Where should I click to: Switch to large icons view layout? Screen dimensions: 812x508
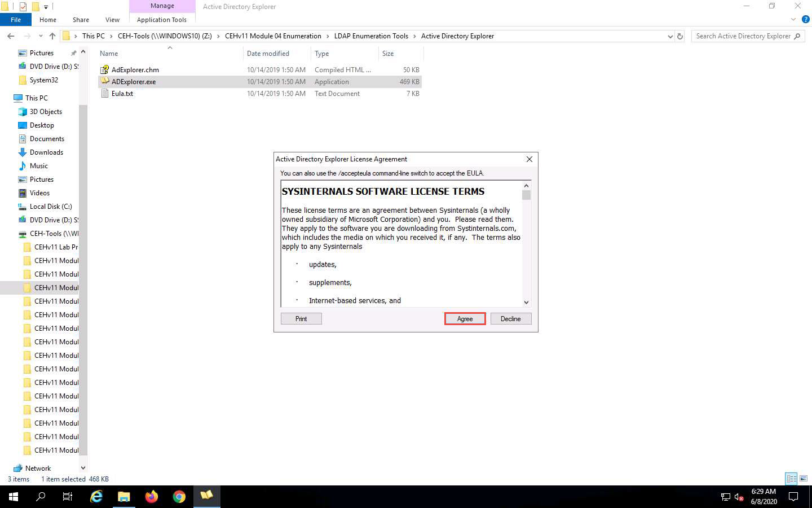tap(804, 479)
